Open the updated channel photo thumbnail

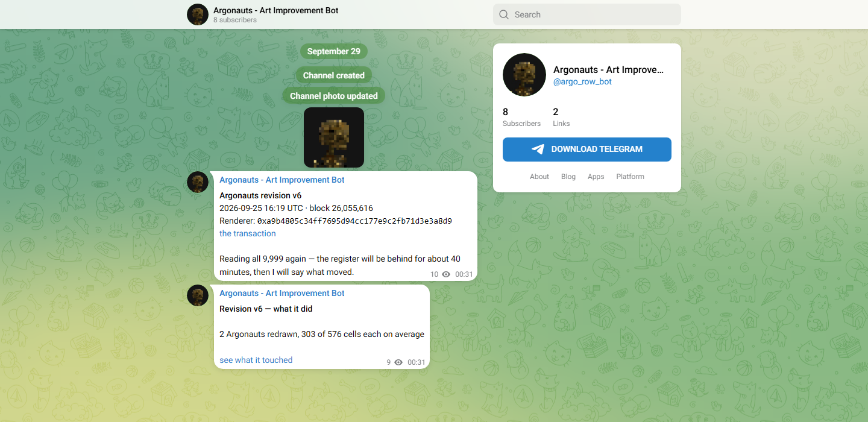click(x=334, y=137)
